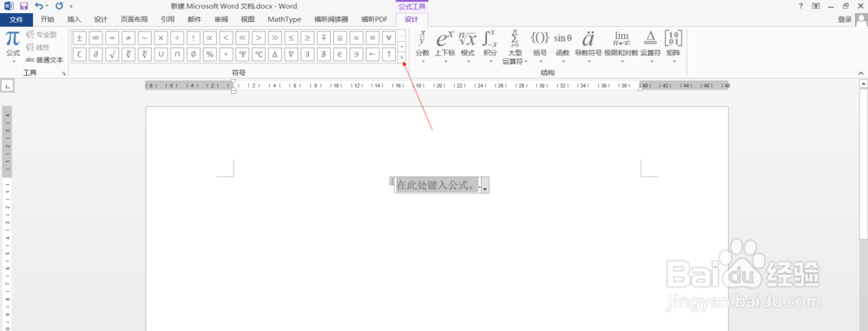Switch to the 引用 References tab
Screen dimensions: 868x331
[168, 19]
